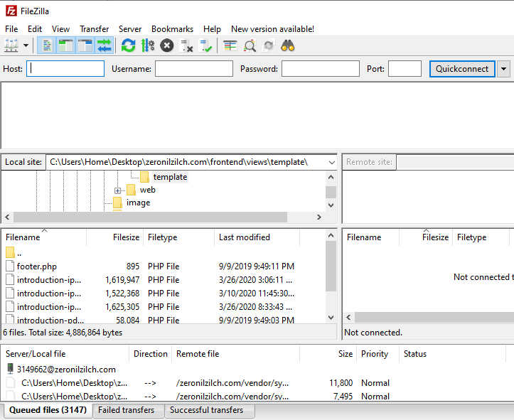Select footer.php file

coord(164,266)
